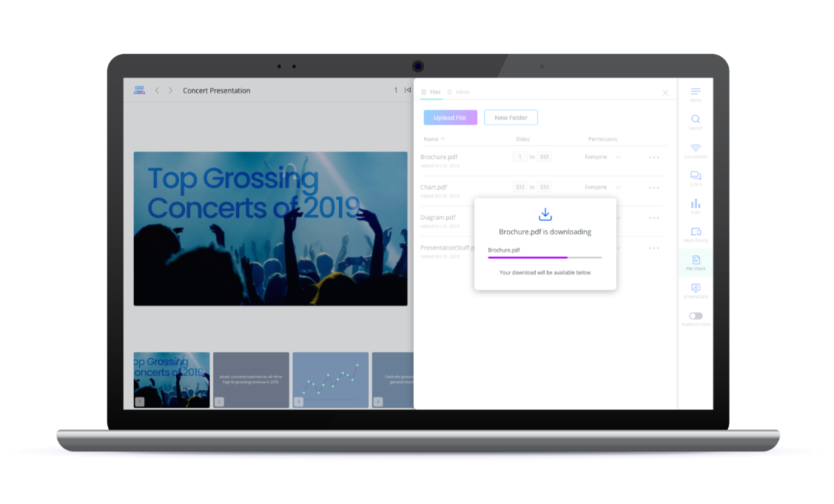This screenshot has height=504, width=834.
Task: Toggle the Audience View switch
Action: (696, 316)
